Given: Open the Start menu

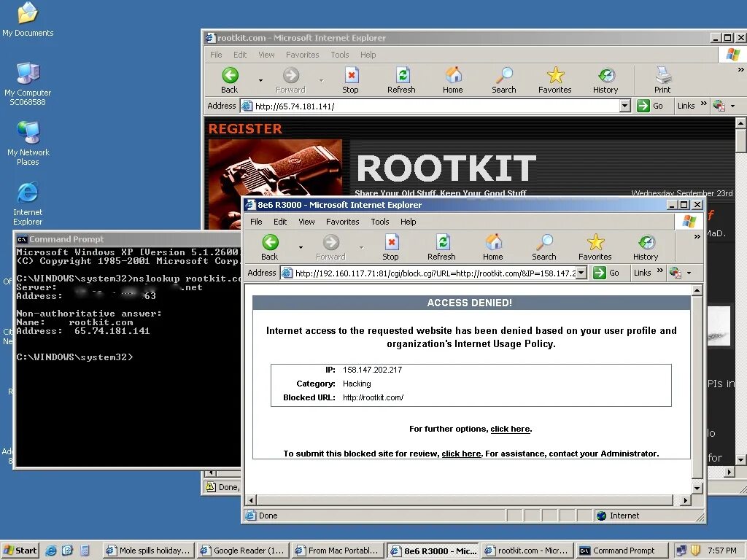Looking at the screenshot, I should 20,551.
